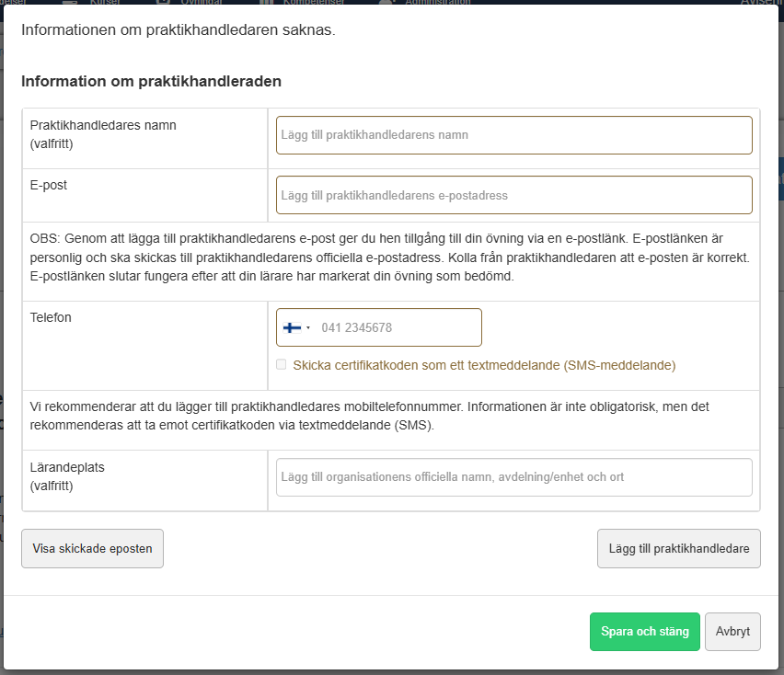Click the e-postadress input field
Viewport: 784px width, 675px height.
click(x=513, y=194)
